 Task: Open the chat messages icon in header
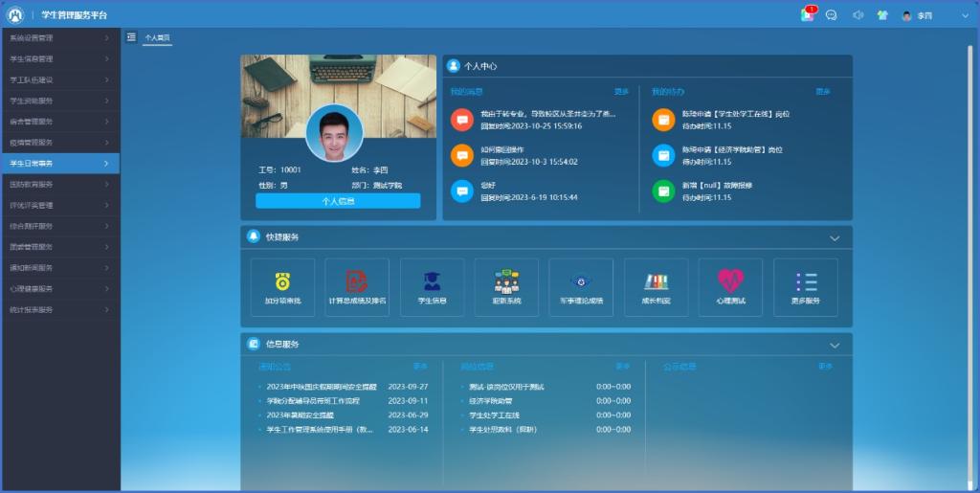(832, 15)
